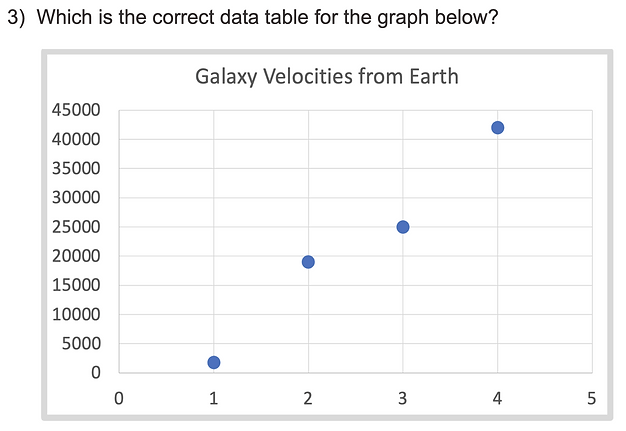Select the 15000 y-axis label
Viewport: 626px width, 431px height.
77,286
